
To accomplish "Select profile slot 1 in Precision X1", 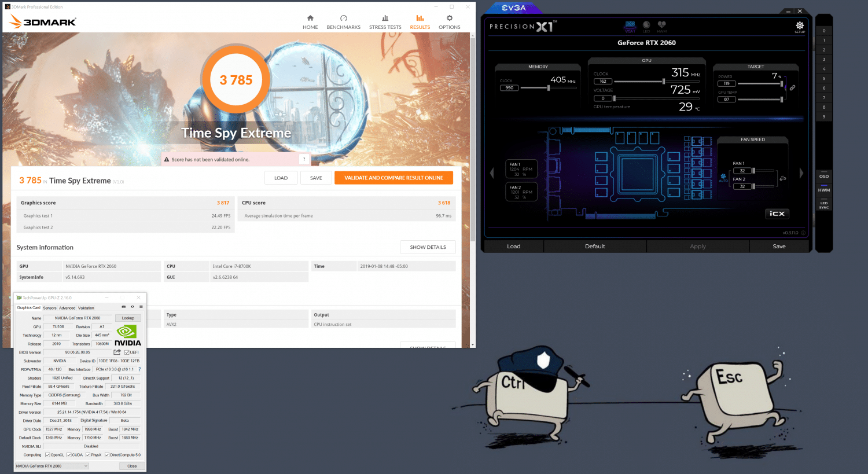I will point(824,41).
